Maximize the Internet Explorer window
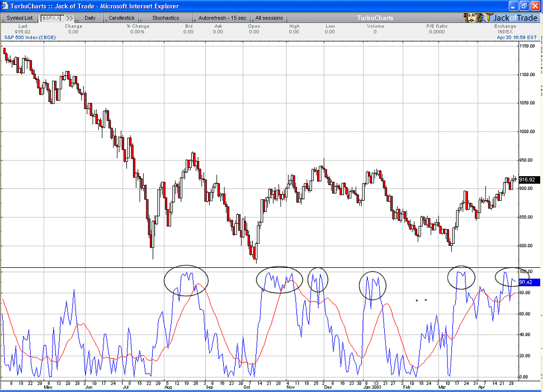The height and width of the screenshot is (392, 543). coord(524,6)
